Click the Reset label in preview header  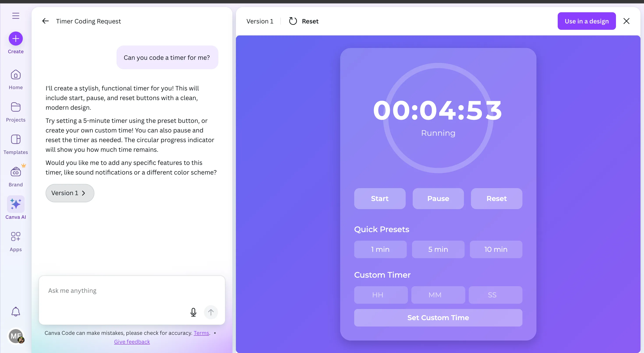(310, 21)
